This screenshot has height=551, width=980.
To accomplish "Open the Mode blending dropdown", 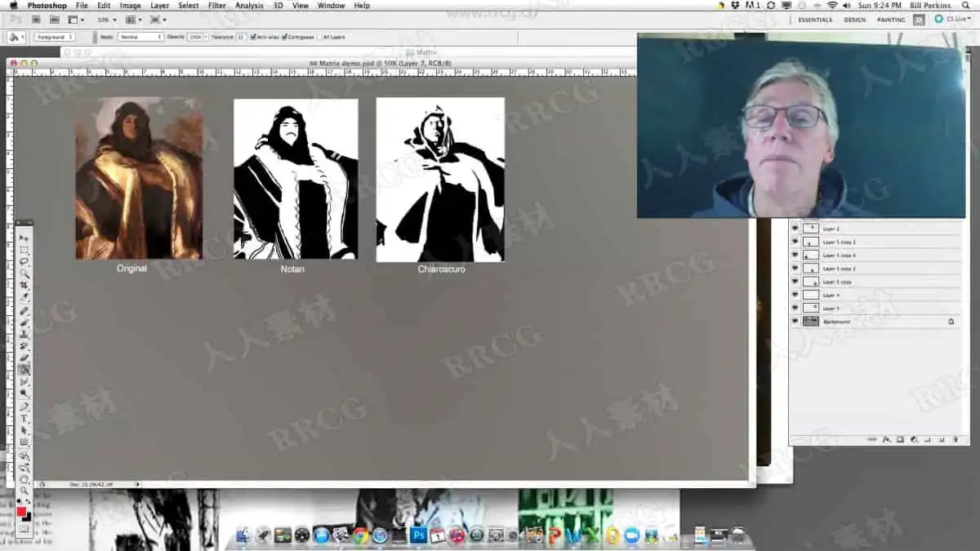I will click(140, 37).
